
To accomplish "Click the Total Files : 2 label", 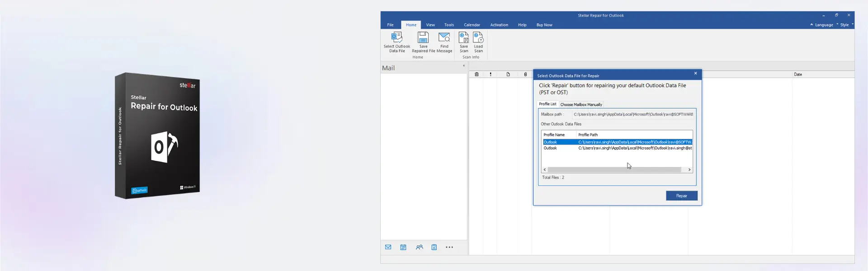I will pos(553,178).
